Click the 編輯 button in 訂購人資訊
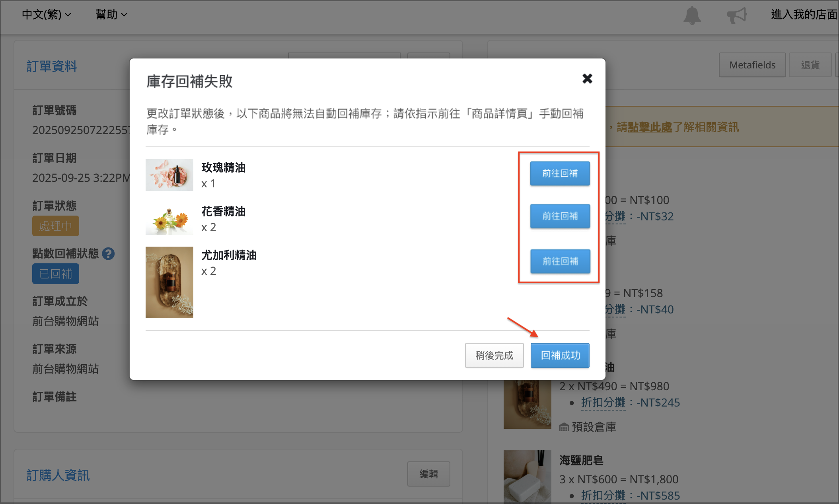The height and width of the screenshot is (504, 839). (428, 474)
